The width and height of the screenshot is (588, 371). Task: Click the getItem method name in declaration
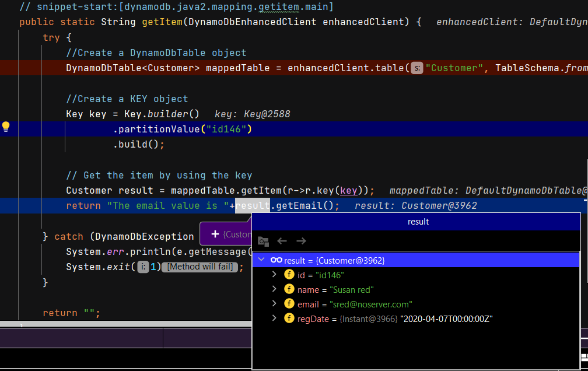162,22
